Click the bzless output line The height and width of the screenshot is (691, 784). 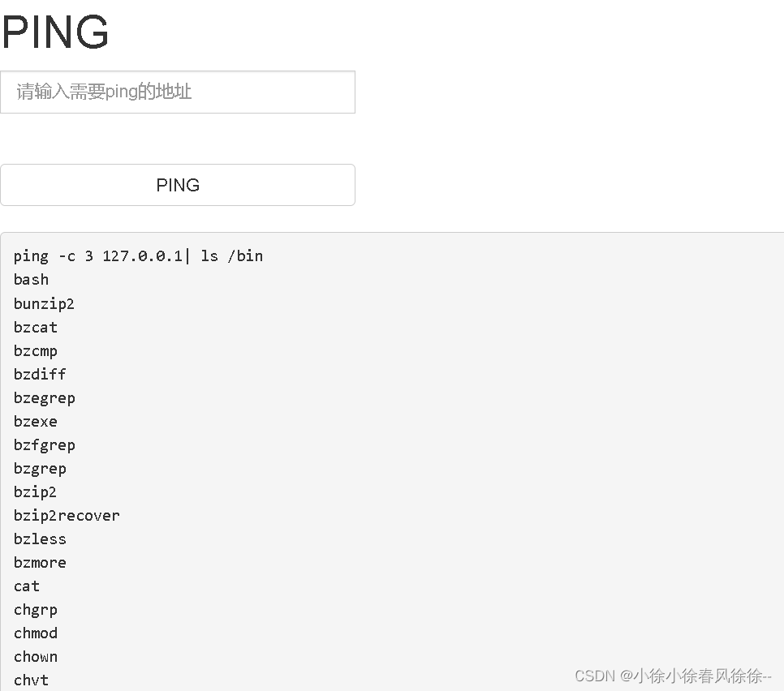click(x=39, y=539)
